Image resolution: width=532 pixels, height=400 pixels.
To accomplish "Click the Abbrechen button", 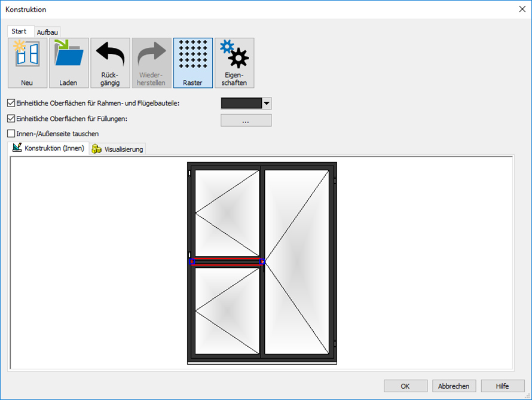I will [x=454, y=386].
